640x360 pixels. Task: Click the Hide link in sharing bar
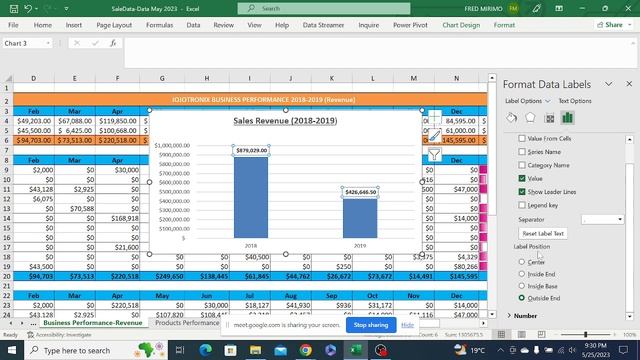(407, 325)
